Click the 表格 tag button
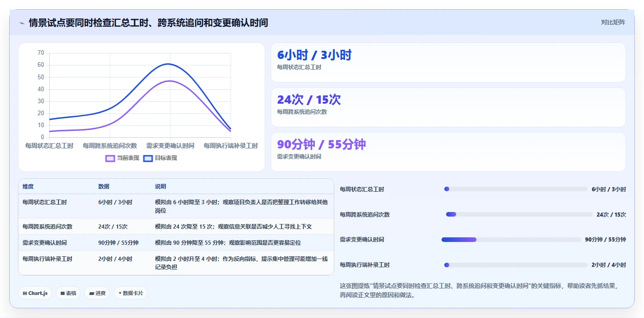The image size is (644, 318). pos(68,293)
